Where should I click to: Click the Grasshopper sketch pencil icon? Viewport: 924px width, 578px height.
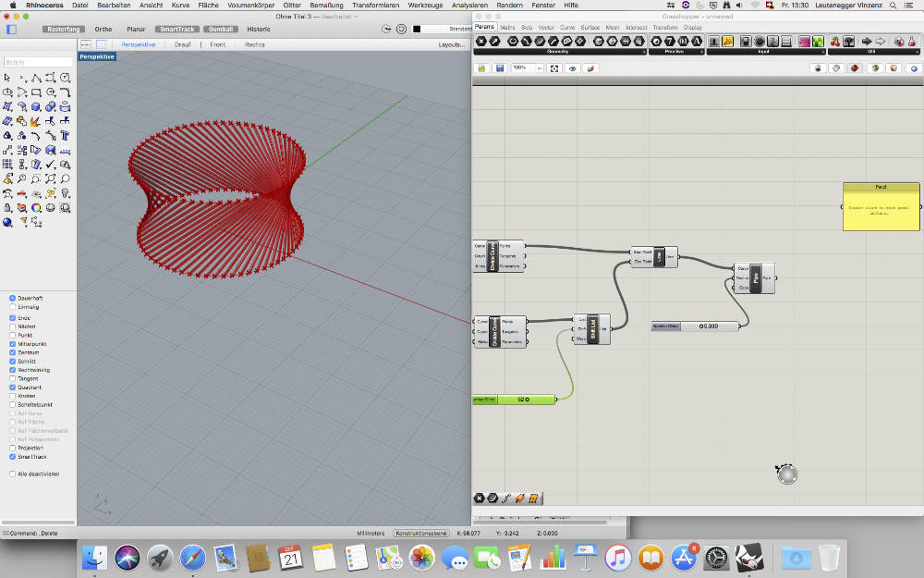point(590,68)
